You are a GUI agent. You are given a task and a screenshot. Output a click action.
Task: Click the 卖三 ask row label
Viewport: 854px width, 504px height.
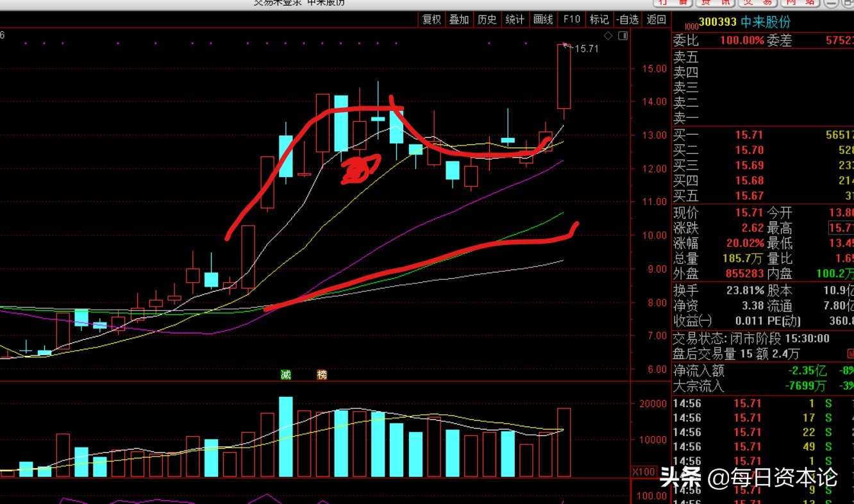tap(686, 88)
